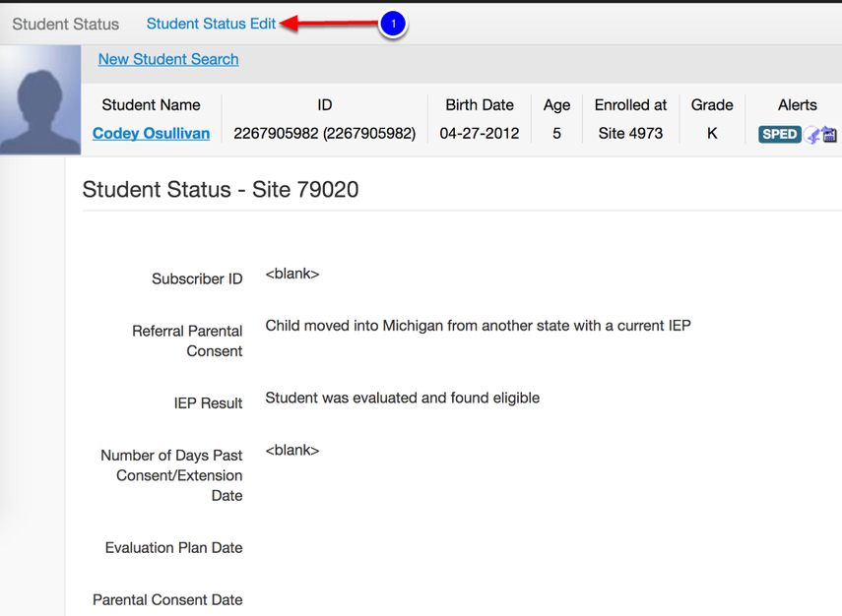Viewport: 842px width, 616px height.
Task: Click the Subscriber ID blank value
Action: click(291, 273)
